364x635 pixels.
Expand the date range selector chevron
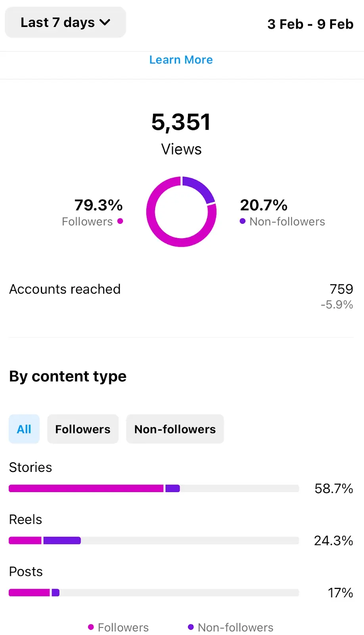[x=105, y=23]
